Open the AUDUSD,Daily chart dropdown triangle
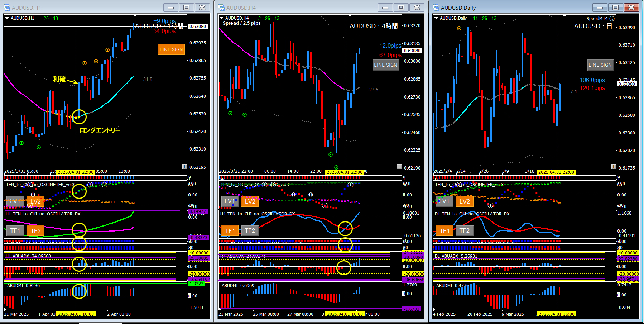Viewport: 644px width, 324px height. pos(436,18)
